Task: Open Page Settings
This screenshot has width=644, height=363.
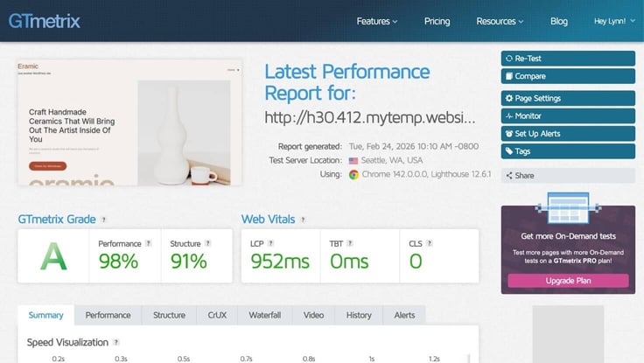Action: click(x=568, y=98)
